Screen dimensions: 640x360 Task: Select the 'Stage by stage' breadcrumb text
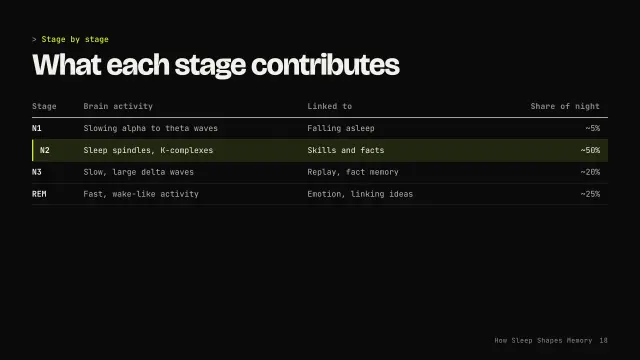coord(75,39)
